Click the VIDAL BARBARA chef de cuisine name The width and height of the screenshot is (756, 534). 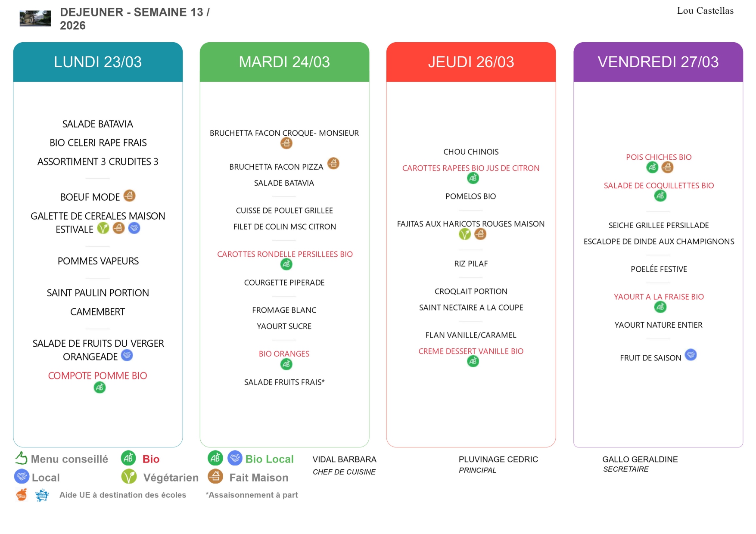pos(344,459)
